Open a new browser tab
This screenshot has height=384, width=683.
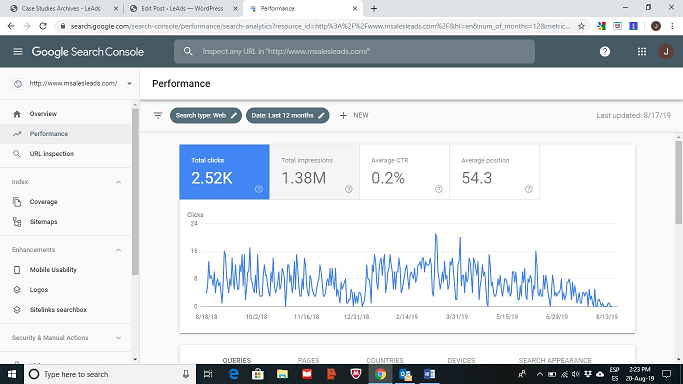click(x=374, y=8)
